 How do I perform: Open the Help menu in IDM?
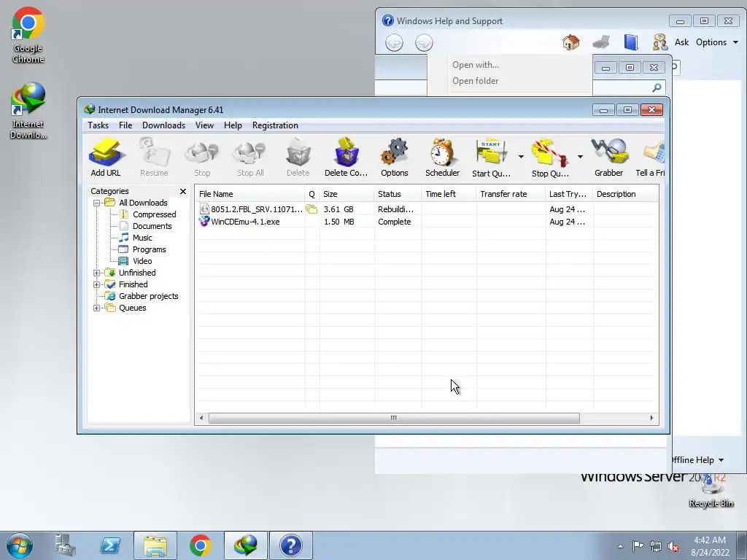click(x=233, y=125)
